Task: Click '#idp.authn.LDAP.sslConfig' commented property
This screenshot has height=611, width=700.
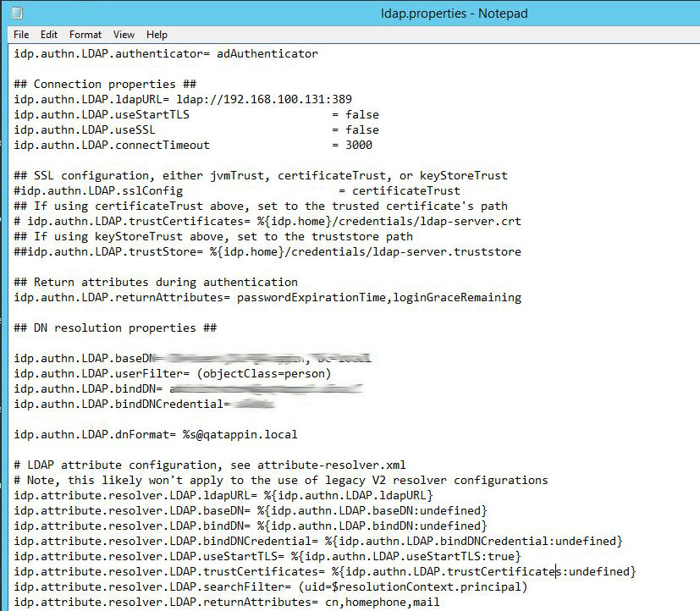Action: coord(98,191)
